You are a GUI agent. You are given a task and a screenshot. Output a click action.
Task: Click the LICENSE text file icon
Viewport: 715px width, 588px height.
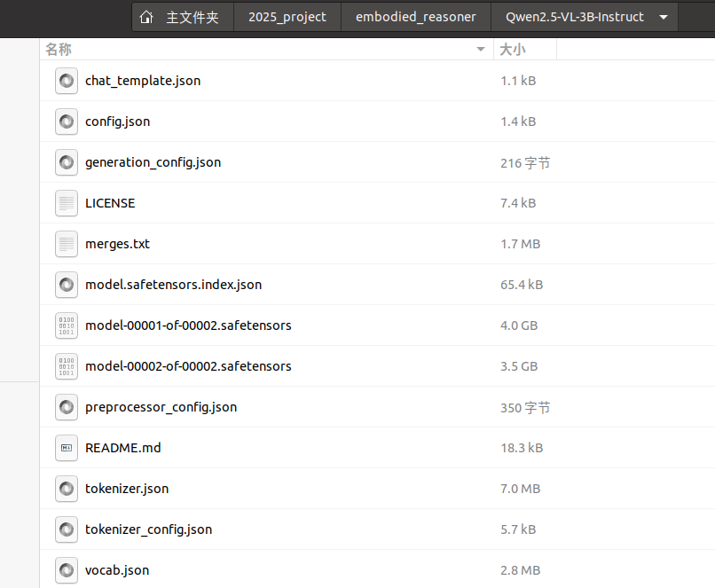coord(67,203)
